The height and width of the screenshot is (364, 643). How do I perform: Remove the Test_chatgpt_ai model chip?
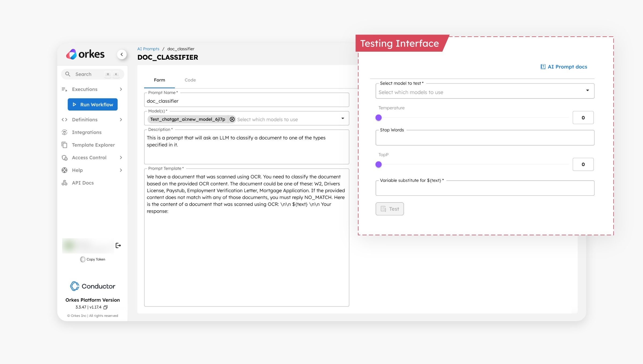[x=232, y=119]
